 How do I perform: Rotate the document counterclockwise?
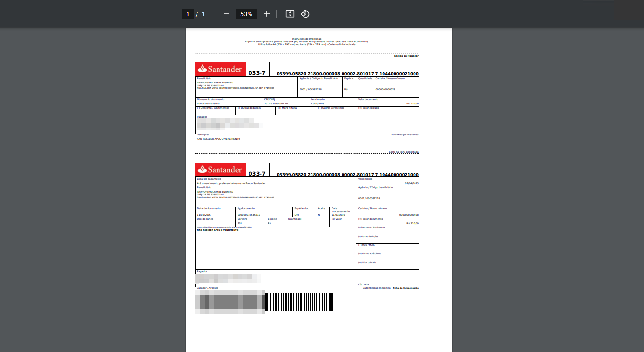click(305, 14)
